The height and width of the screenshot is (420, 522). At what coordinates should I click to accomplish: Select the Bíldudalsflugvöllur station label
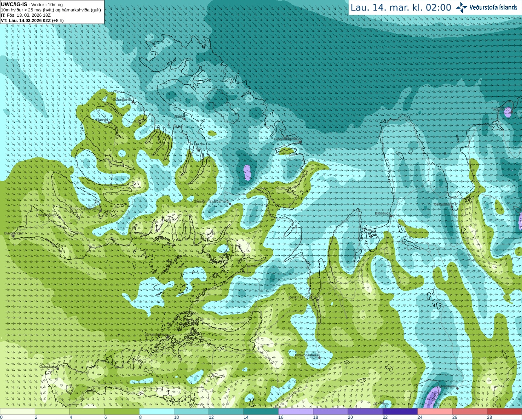pos(85,208)
